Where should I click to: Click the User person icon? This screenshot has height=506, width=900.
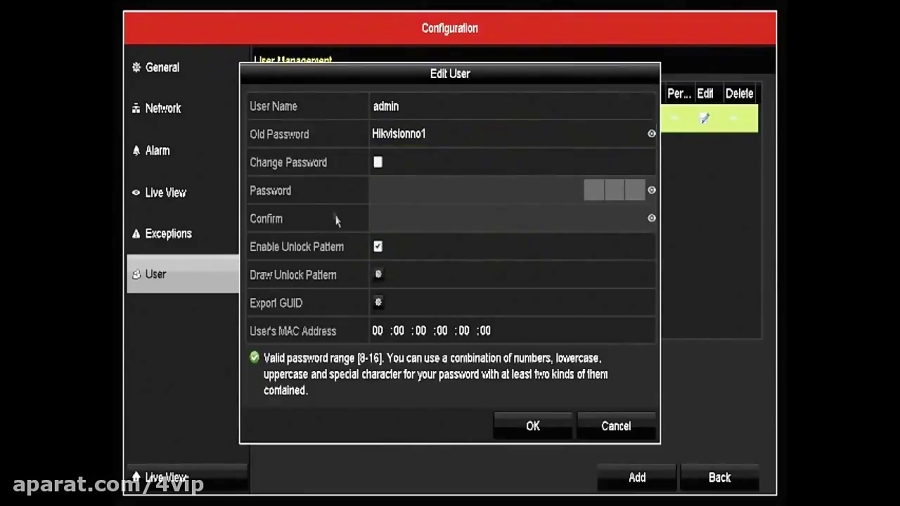[136, 274]
